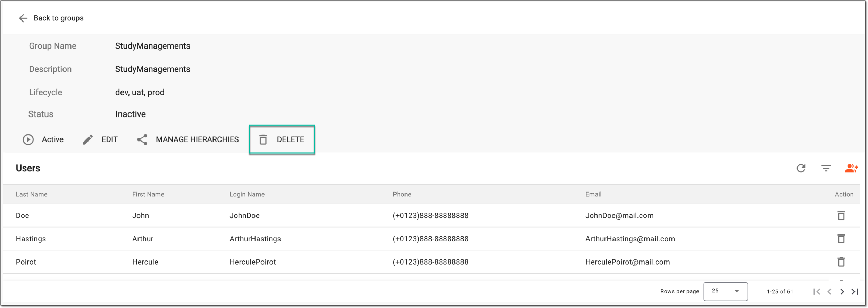Open MANAGE HIERARCHIES
This screenshot has height=308, width=868.
click(x=188, y=139)
